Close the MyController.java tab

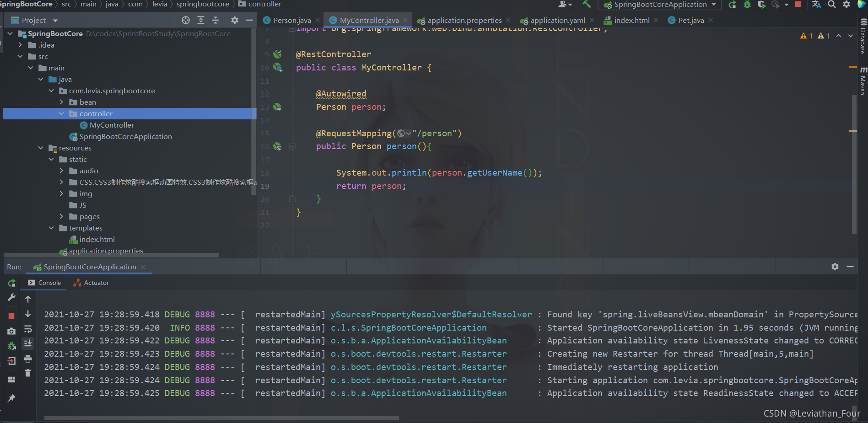405,20
